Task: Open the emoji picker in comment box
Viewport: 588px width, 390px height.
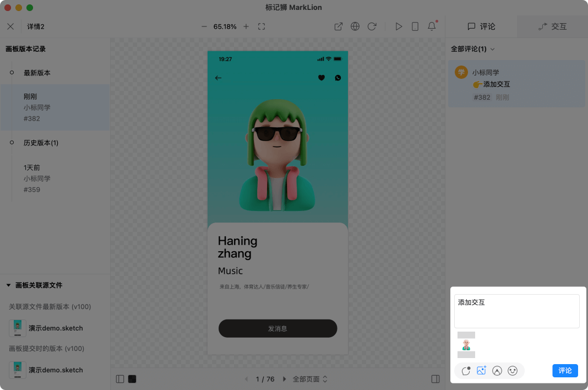Action: coord(513,371)
